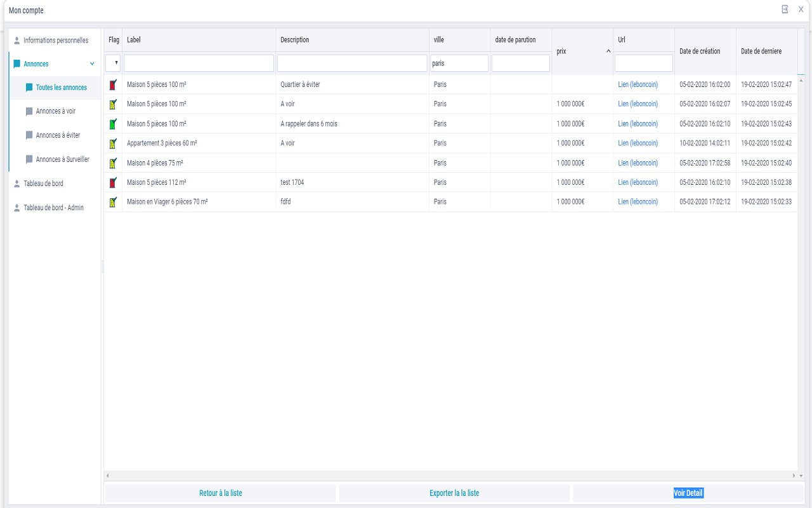812x508 pixels.
Task: Focus the date de parution filter input
Action: (521, 63)
